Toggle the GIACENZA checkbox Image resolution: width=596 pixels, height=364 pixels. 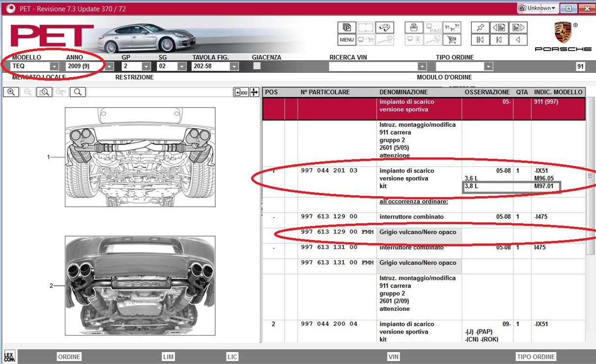(x=257, y=66)
